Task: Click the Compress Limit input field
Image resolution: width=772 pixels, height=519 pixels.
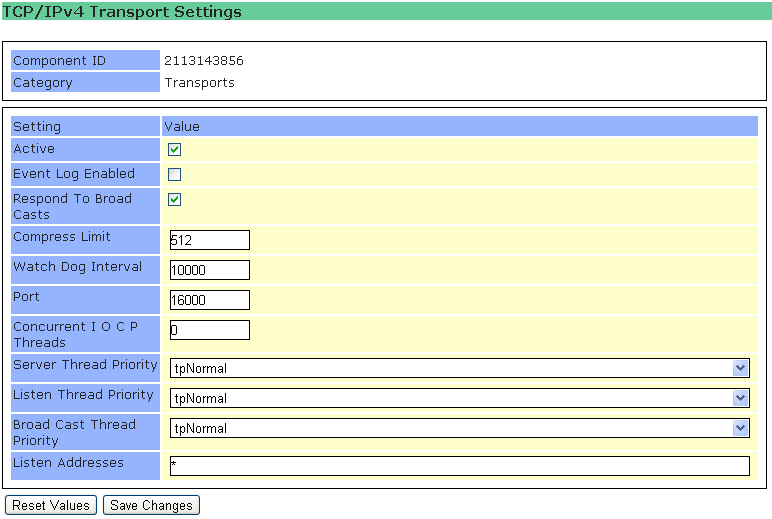Action: point(209,240)
